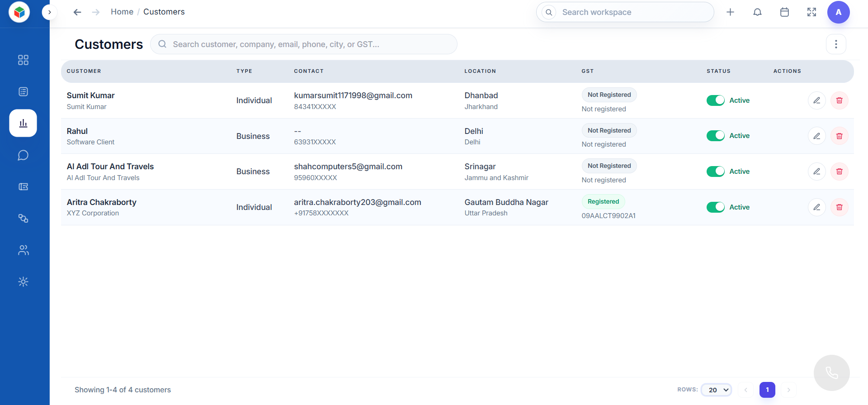Click the green Registered badge
Image resolution: width=868 pixels, height=405 pixels.
[604, 201]
